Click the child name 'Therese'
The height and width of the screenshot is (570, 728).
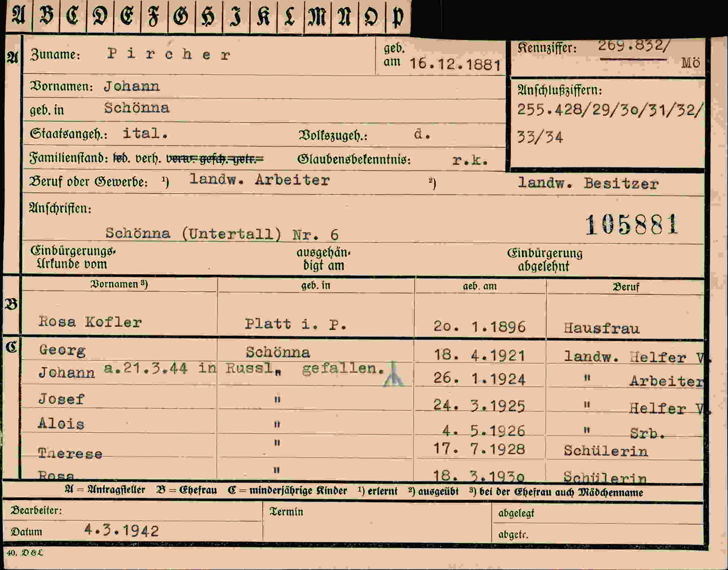(x=70, y=454)
